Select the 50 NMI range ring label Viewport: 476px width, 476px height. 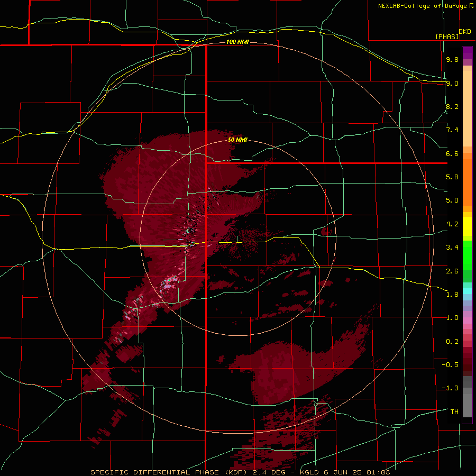(237, 140)
